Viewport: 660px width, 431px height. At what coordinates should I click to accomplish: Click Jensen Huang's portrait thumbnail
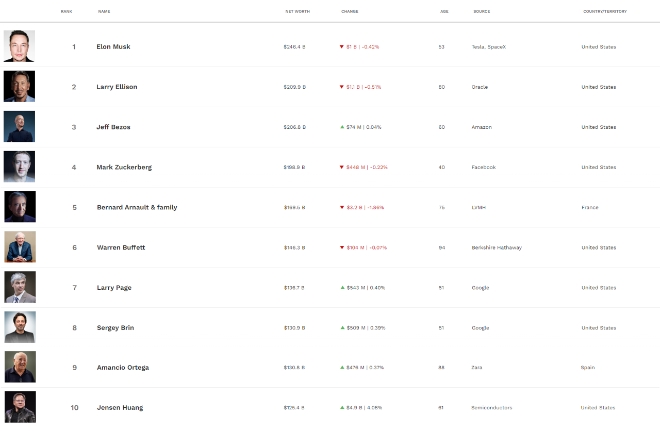(x=19, y=406)
